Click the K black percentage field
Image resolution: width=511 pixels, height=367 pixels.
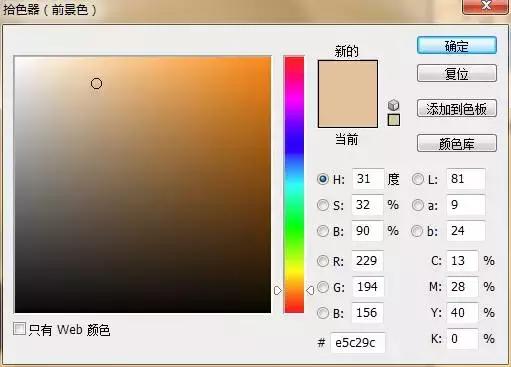[462, 339]
